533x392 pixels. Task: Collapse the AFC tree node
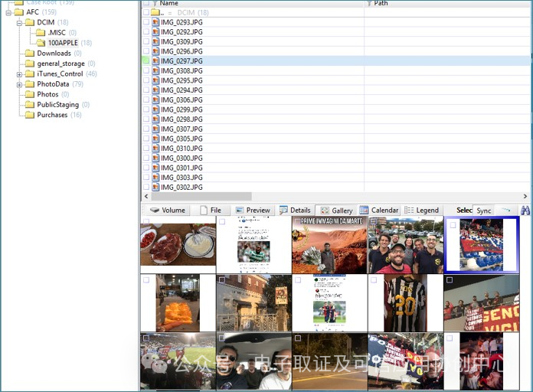pos(8,13)
